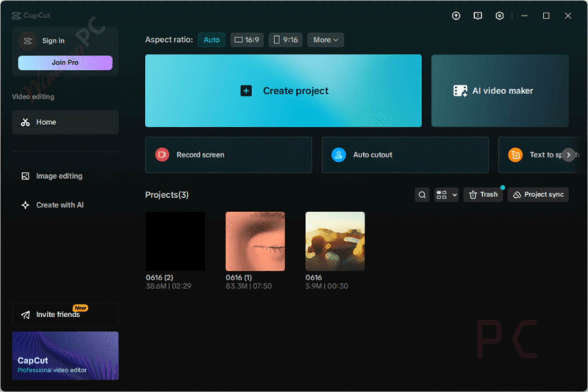Select the 16:9 aspect ratio
The height and width of the screenshot is (392, 588).
coord(247,40)
